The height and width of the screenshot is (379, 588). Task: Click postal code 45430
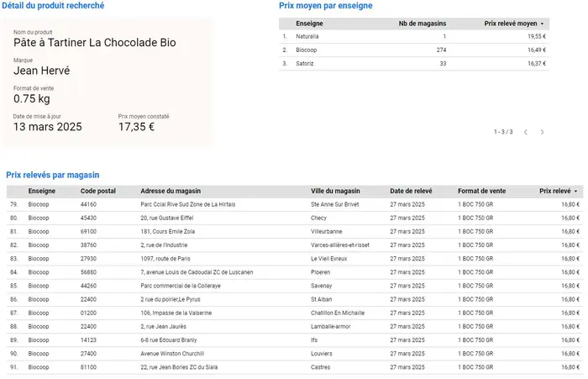point(88,218)
